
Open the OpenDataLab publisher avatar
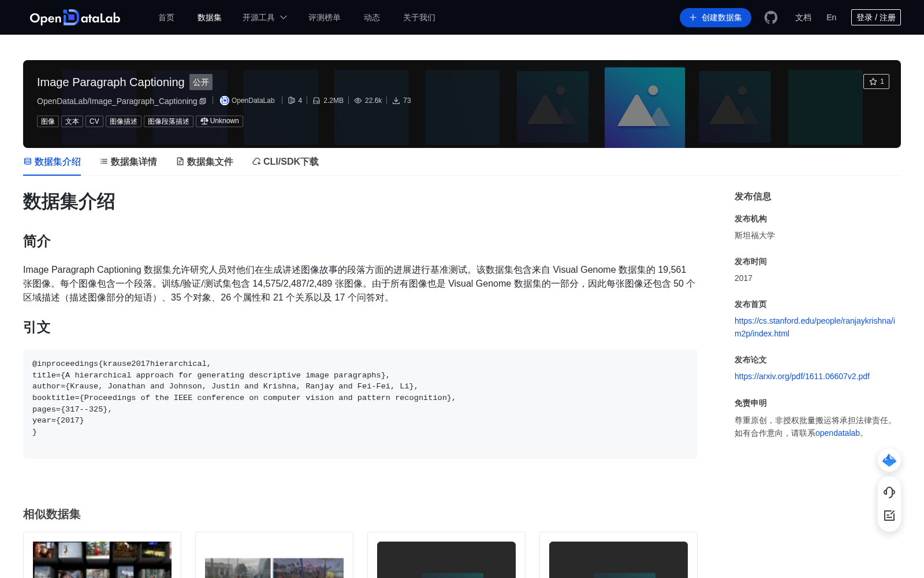225,101
